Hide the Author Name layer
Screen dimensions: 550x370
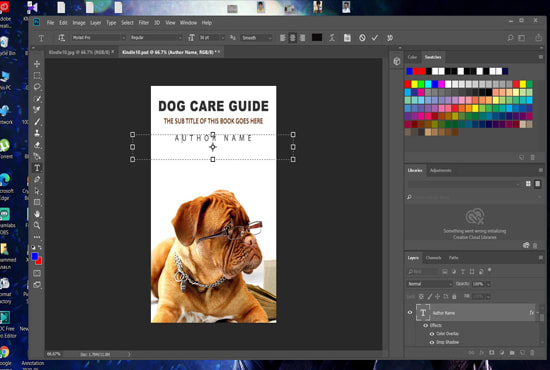pos(410,312)
